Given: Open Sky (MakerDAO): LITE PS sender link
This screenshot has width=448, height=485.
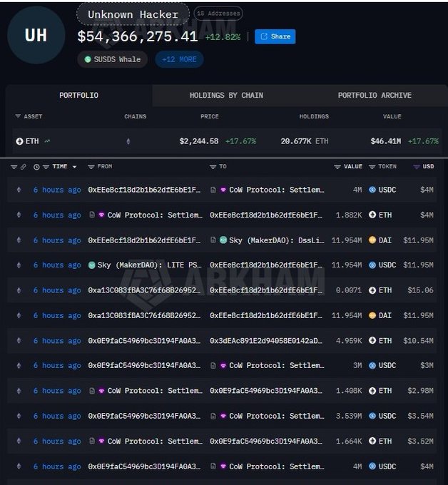Looking at the screenshot, I should pyautogui.click(x=150, y=265).
